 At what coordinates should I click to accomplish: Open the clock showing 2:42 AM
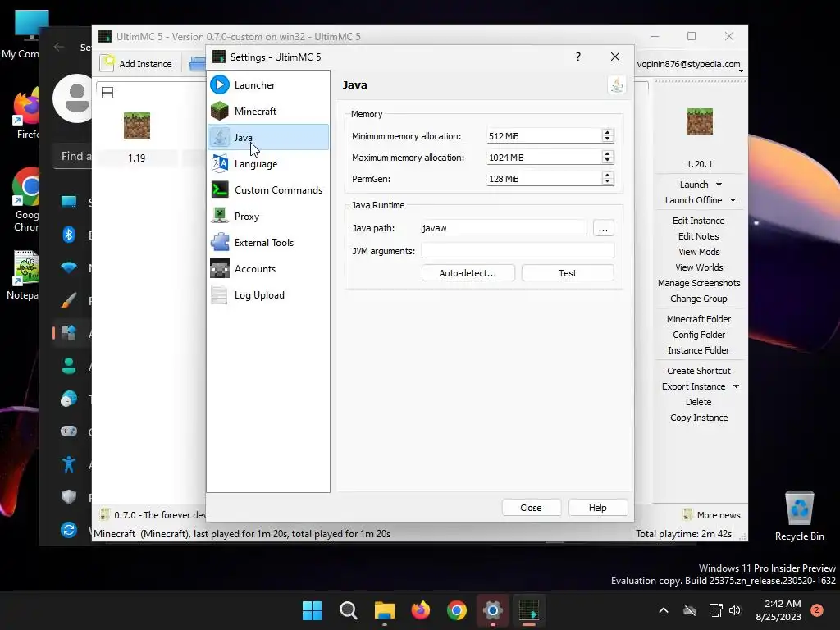point(778,610)
